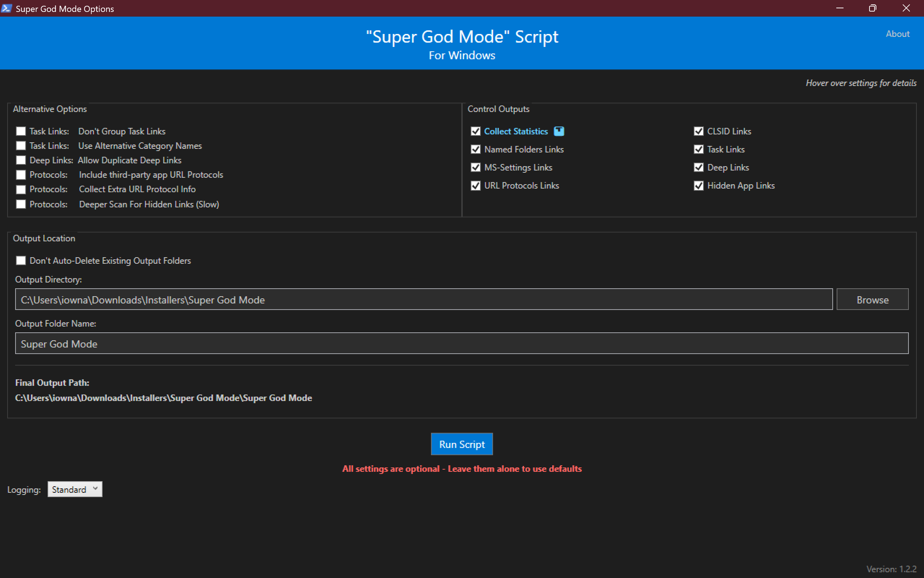This screenshot has width=924, height=578.
Task: Check Use Alternative Category Names
Action: coord(21,146)
